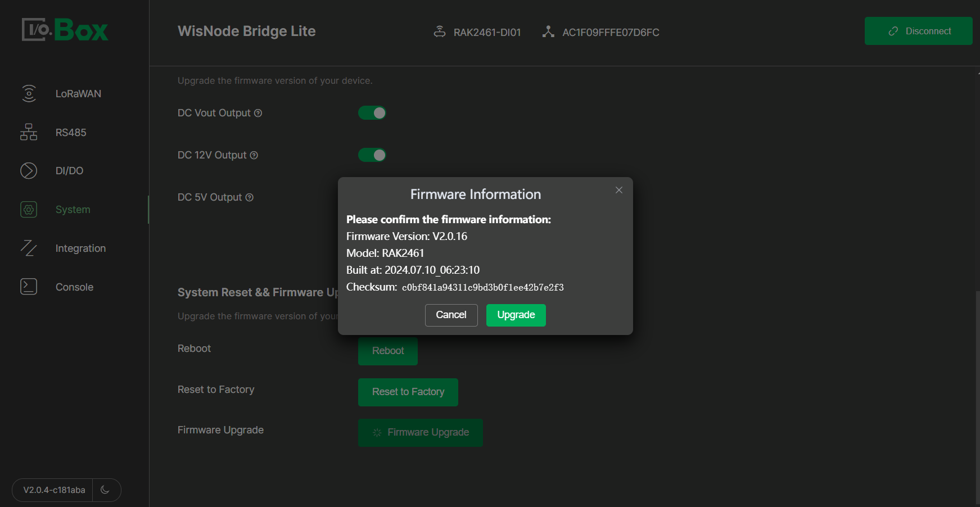Click the WisNode Bridge Lite title
This screenshot has width=980, height=507.
[246, 31]
